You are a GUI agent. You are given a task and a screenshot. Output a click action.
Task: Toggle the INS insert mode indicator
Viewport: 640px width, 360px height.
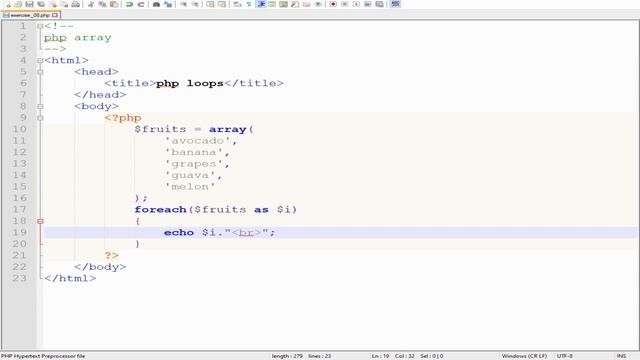click(x=621, y=356)
